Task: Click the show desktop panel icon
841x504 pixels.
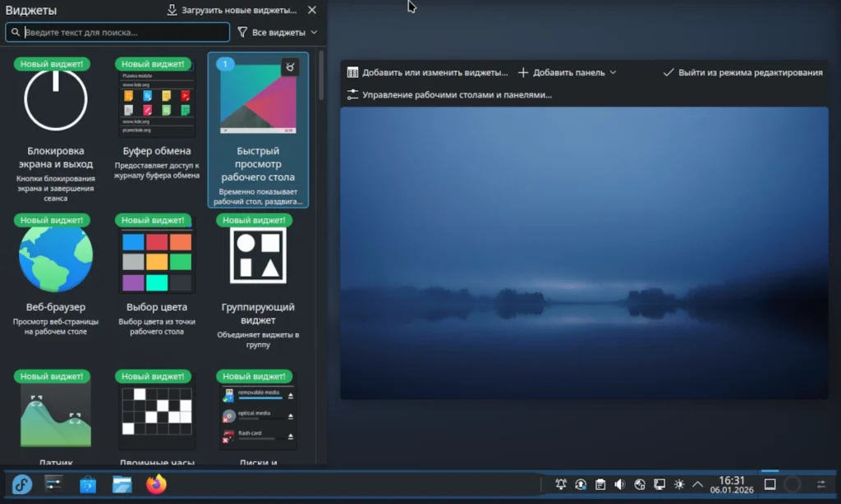Action: coord(770,484)
